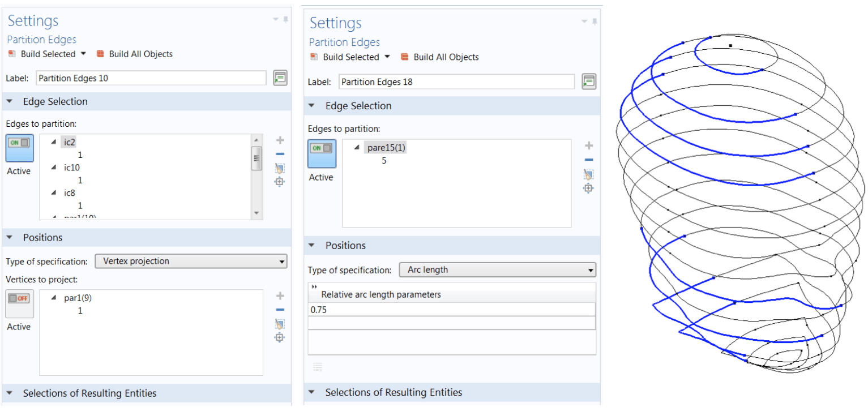Select the Build Selected icon in Partition Edges 10

[x=12, y=54]
